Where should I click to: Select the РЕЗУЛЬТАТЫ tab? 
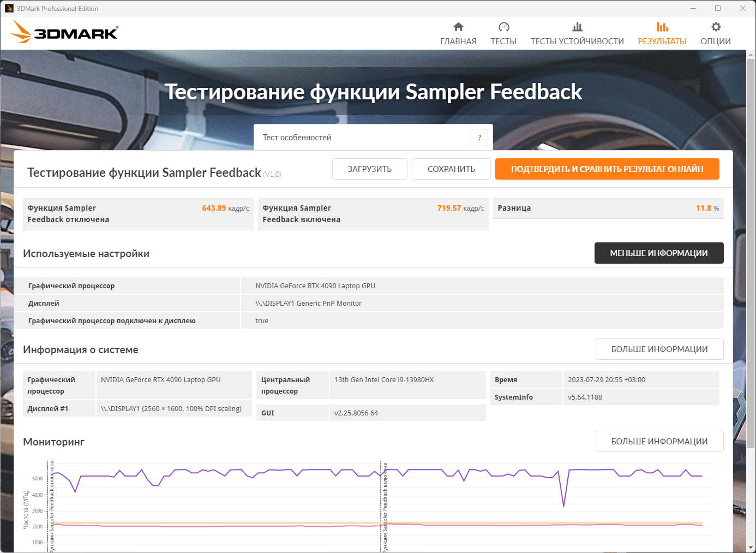click(x=662, y=41)
